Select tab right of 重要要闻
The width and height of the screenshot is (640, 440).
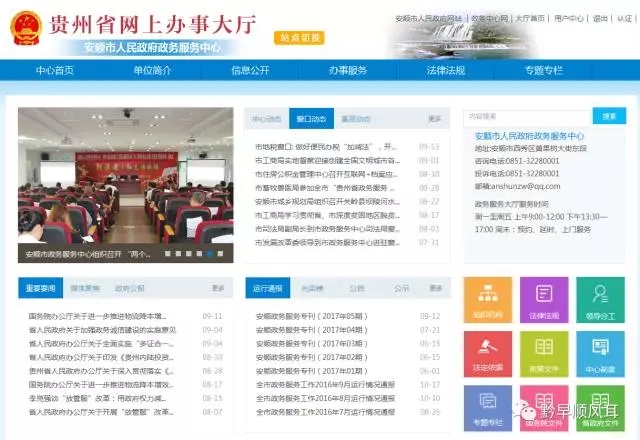point(85,288)
